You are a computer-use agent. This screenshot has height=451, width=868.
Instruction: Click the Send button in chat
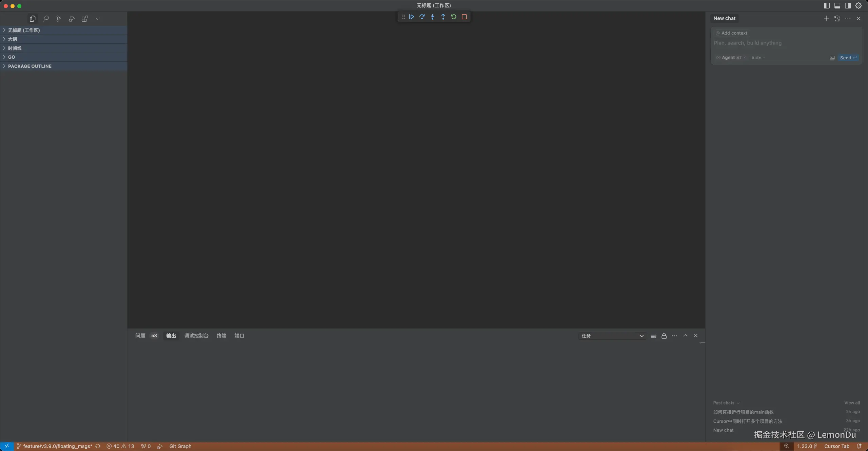848,58
